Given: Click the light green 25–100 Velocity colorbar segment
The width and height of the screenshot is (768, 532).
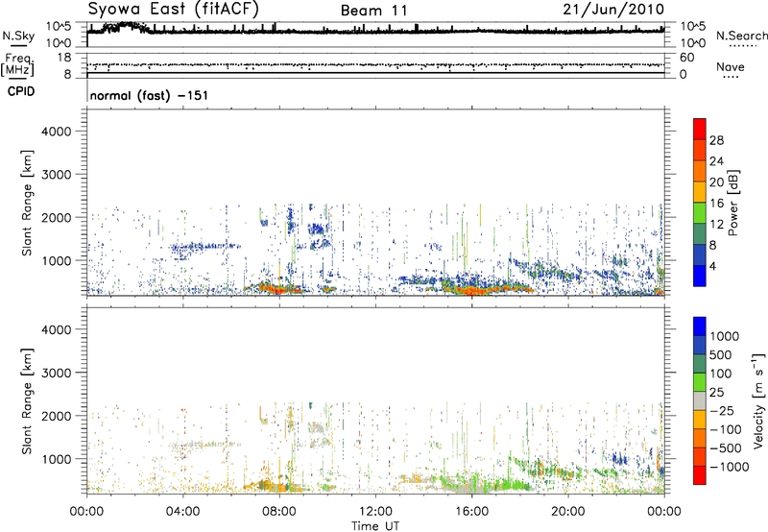Looking at the screenshot, I should pos(700,382).
